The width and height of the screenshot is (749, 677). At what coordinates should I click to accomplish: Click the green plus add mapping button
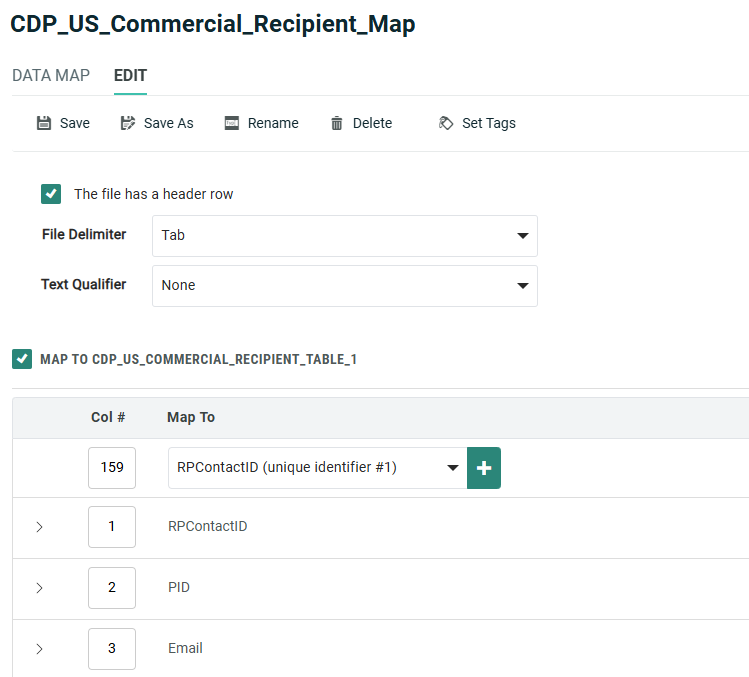[x=484, y=468]
